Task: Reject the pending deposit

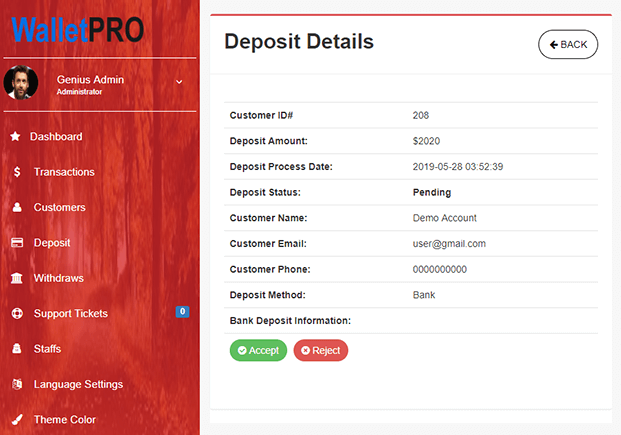Action: 321,350
